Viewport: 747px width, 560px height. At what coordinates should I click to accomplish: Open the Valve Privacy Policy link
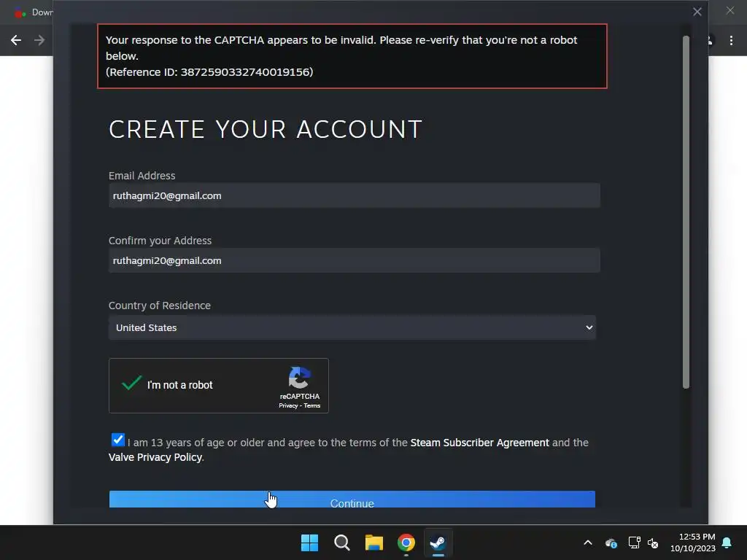pos(155,457)
